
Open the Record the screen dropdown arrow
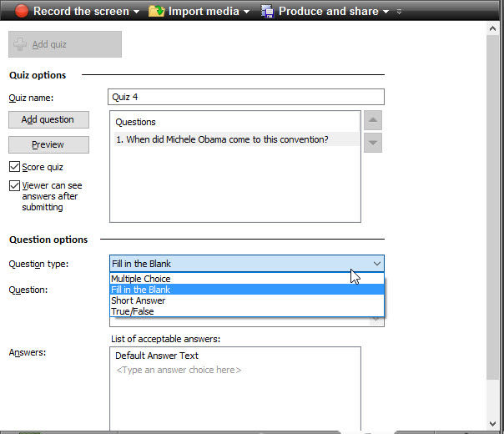pos(136,12)
